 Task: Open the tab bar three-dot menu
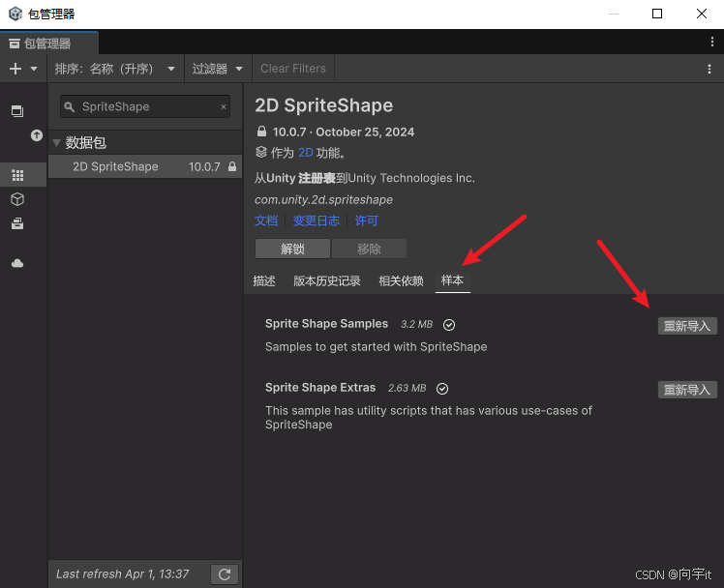(712, 42)
